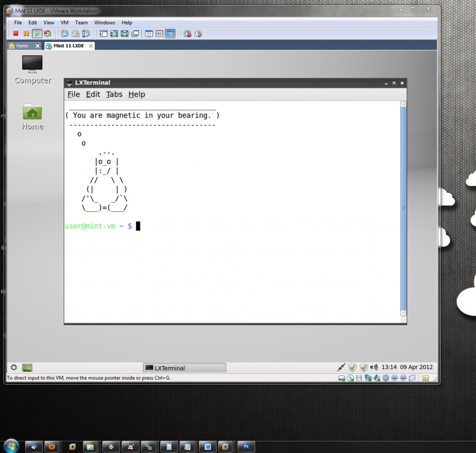Expand the Tabs menu in LXTerminal
The height and width of the screenshot is (453, 476).
114,94
